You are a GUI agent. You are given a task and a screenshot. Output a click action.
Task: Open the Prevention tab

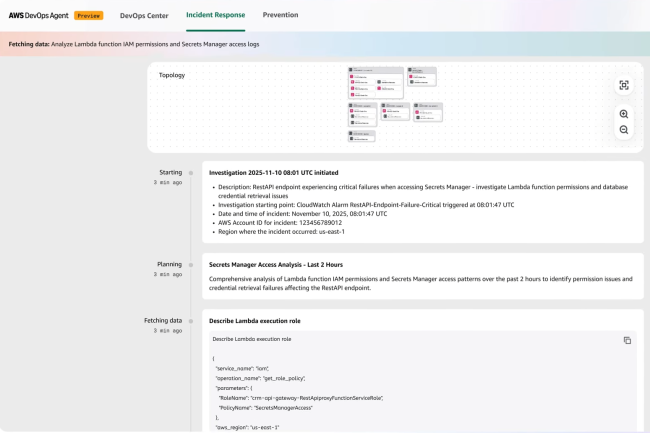(x=280, y=16)
